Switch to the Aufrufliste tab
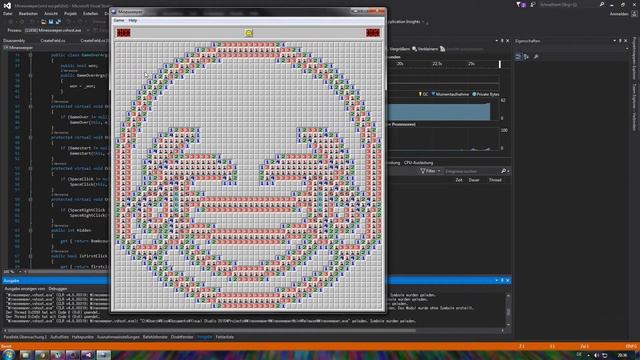Image resolution: width=640 pixels, height=360 pixels. point(60,337)
